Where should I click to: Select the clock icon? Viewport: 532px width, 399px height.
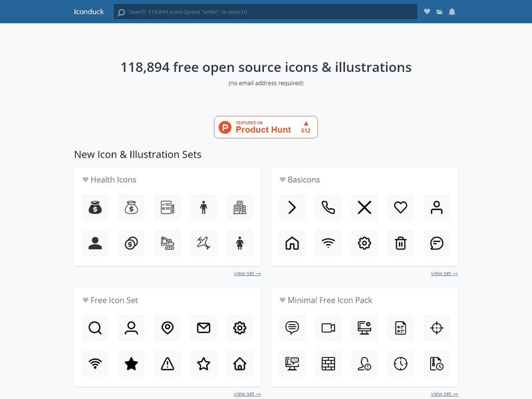[400, 364]
